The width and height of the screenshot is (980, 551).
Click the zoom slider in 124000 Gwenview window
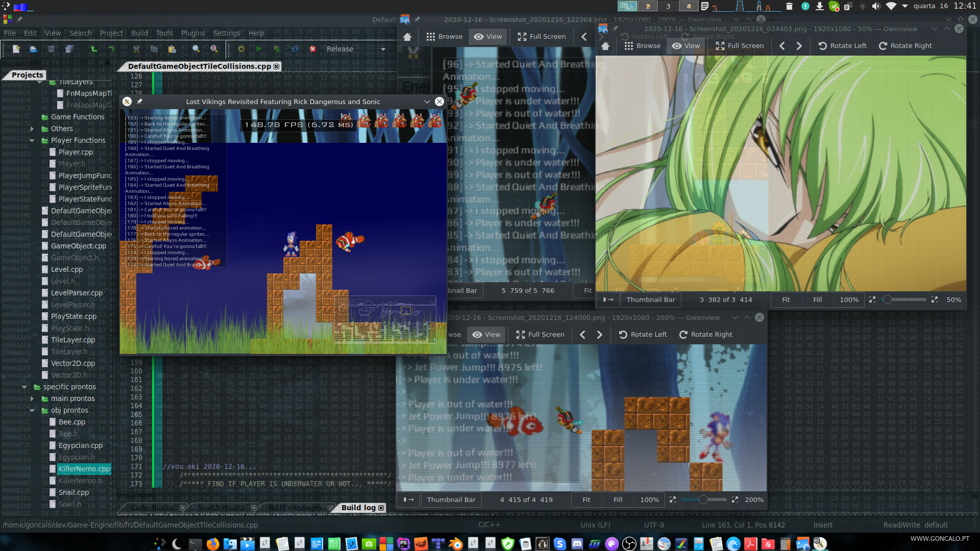point(704,500)
